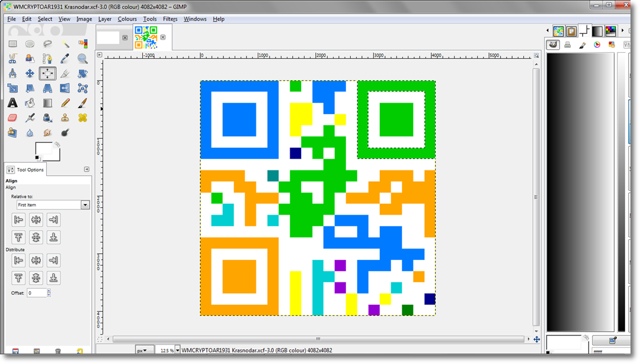Open the Colours menu

click(x=127, y=19)
